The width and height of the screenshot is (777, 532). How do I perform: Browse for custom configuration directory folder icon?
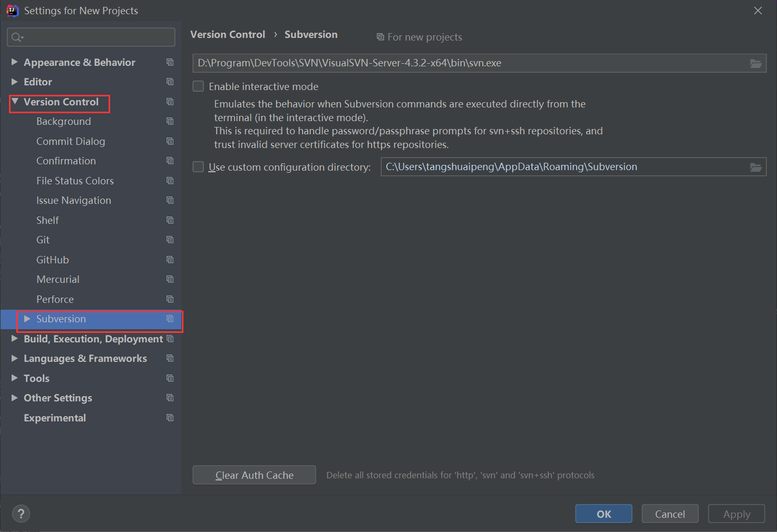[756, 167]
